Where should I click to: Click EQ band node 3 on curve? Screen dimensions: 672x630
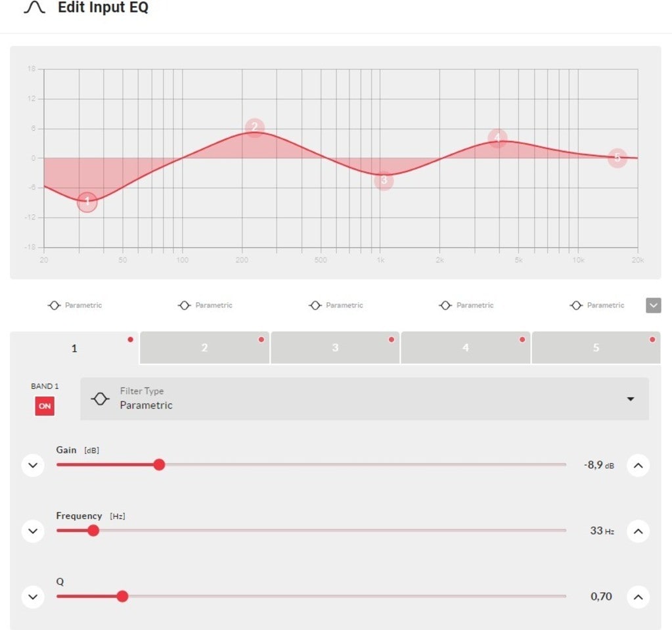pos(384,181)
